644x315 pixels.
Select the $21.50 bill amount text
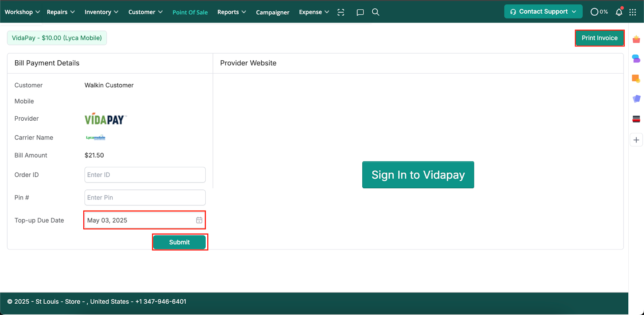(x=94, y=155)
